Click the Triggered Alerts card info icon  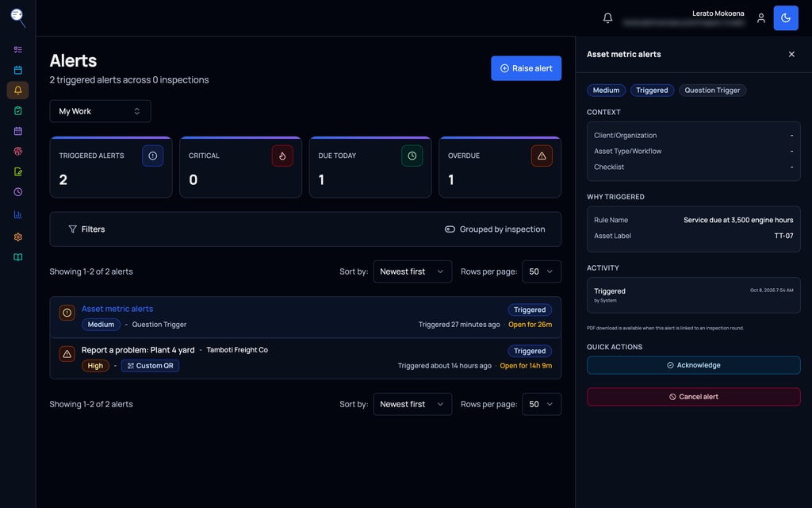point(153,156)
